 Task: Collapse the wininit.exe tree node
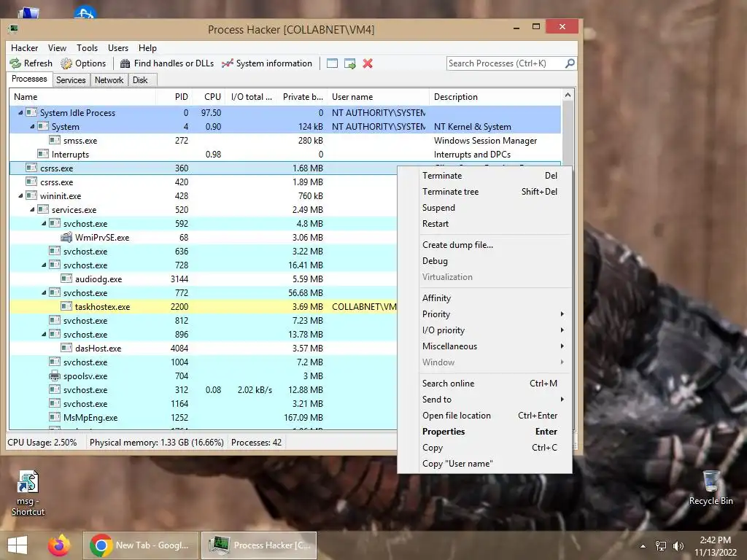[x=20, y=195]
